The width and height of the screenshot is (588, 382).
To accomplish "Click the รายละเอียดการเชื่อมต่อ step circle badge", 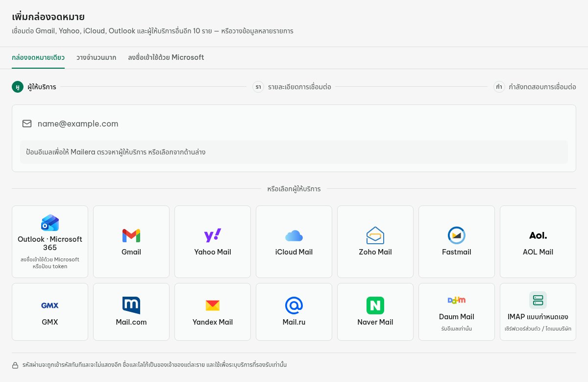I will pyautogui.click(x=258, y=87).
